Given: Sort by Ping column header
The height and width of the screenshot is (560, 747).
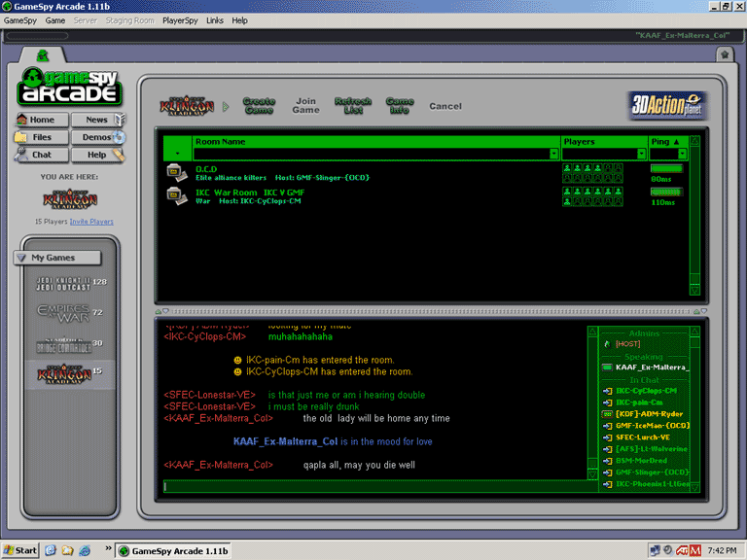Looking at the screenshot, I should click(668, 141).
